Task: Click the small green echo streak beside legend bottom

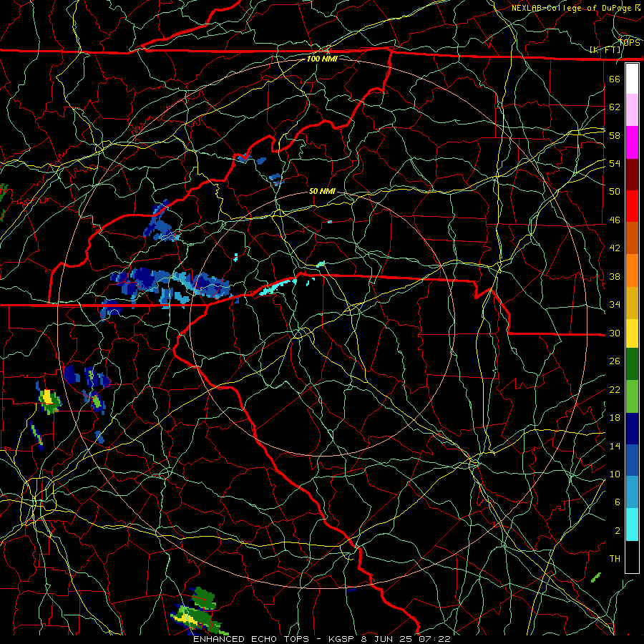Action: coord(596,577)
